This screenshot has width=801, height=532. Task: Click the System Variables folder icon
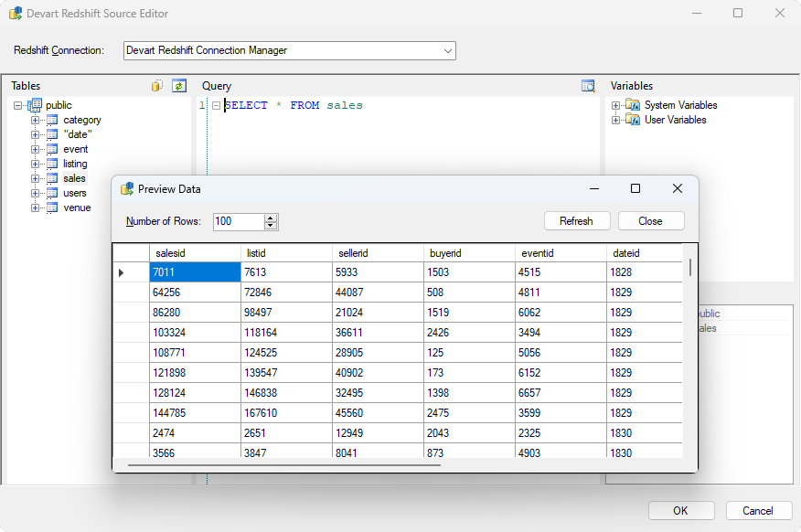pos(633,105)
